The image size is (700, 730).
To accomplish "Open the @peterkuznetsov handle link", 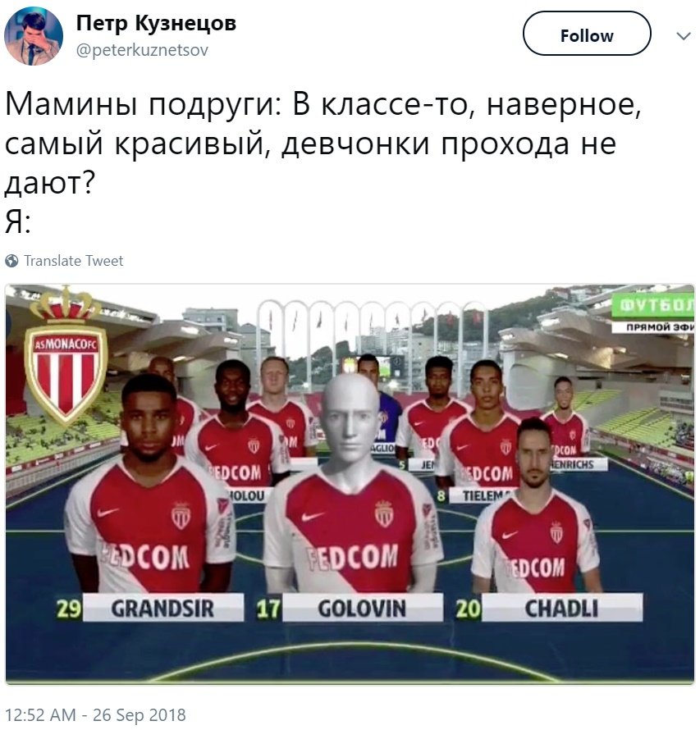I will [x=142, y=50].
